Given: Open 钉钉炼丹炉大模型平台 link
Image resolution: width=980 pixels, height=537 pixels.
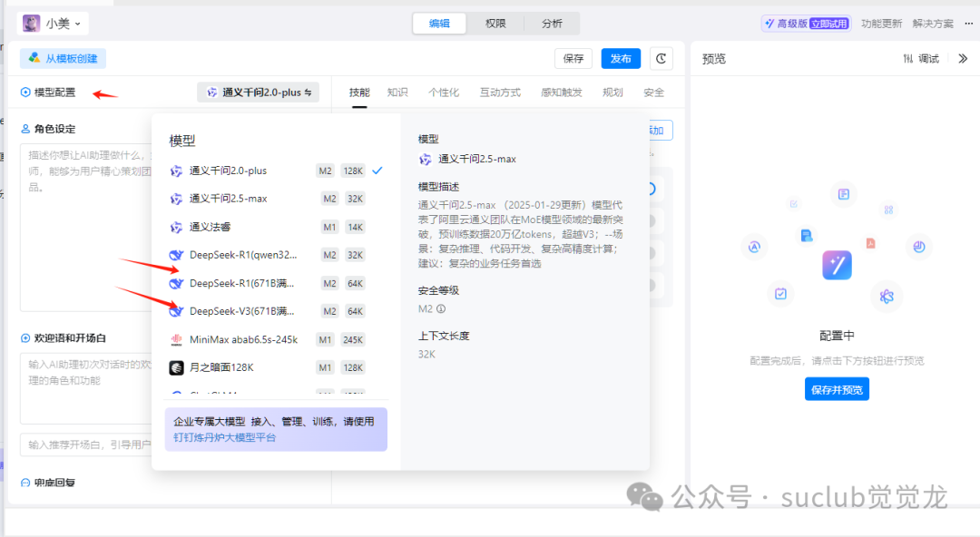Looking at the screenshot, I should click(x=224, y=437).
